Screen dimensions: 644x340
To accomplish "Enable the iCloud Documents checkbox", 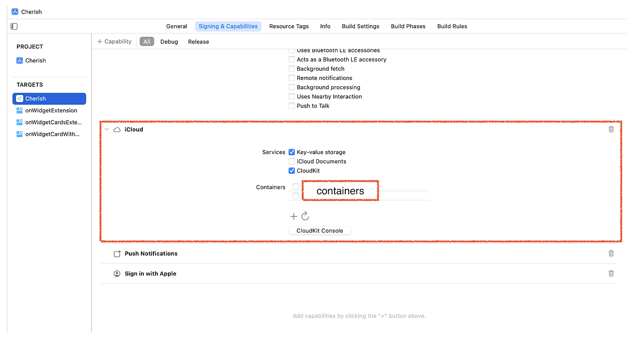I will 291,161.
